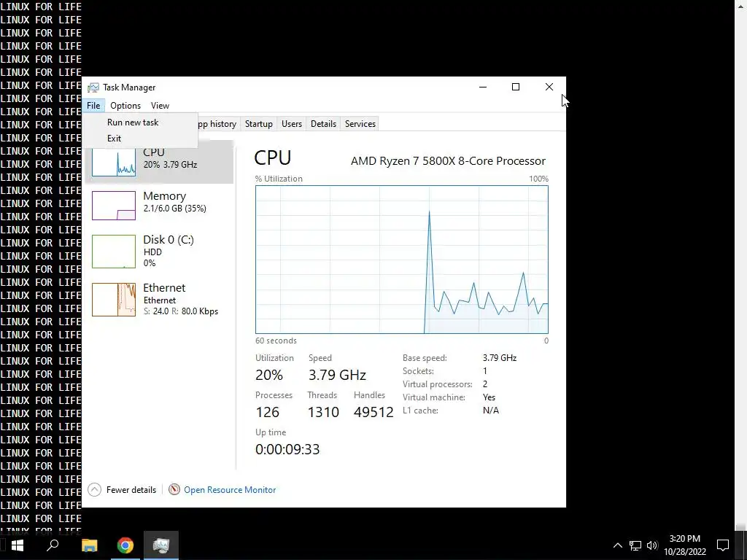Open the Resource Monitor icon
The width and height of the screenshot is (747, 560).
point(174,489)
